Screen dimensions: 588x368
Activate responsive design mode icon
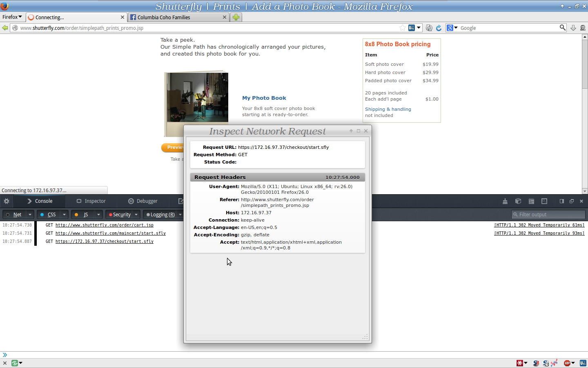(544, 201)
